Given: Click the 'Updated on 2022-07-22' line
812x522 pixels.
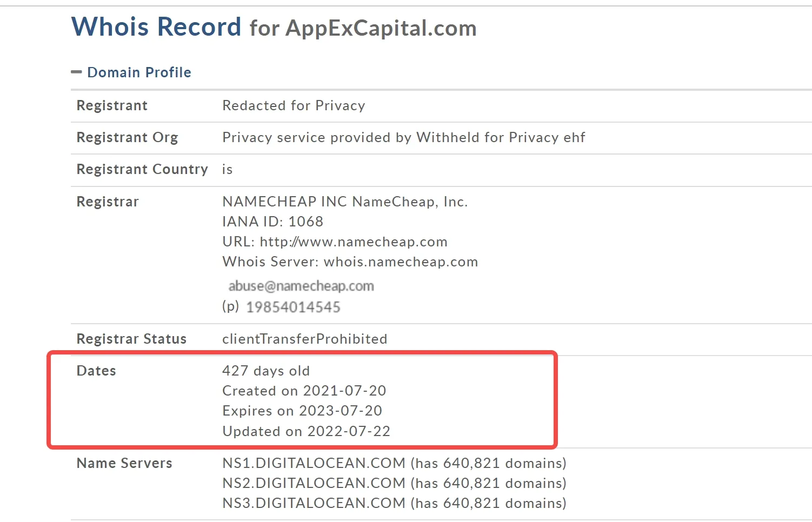Looking at the screenshot, I should point(307,431).
